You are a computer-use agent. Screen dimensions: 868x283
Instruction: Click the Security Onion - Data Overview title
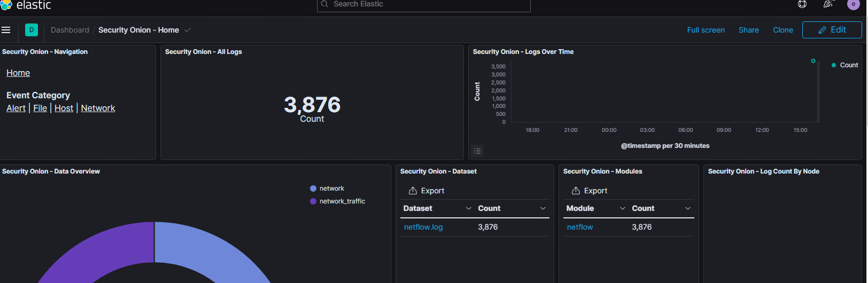pyautogui.click(x=51, y=171)
